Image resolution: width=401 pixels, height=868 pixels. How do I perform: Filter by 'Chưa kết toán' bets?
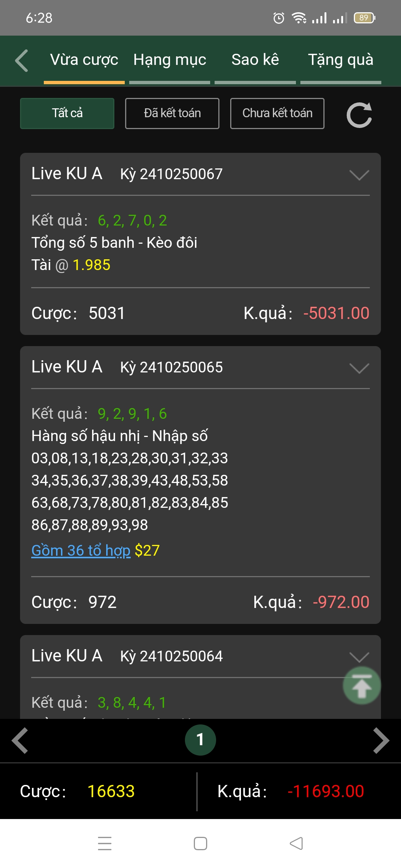click(x=277, y=114)
